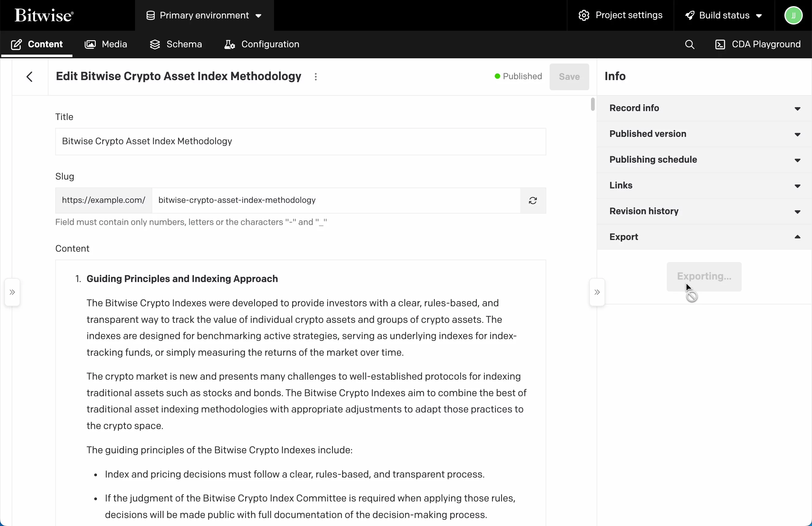Open CDA Playground
The height and width of the screenshot is (526, 812).
[758, 44]
